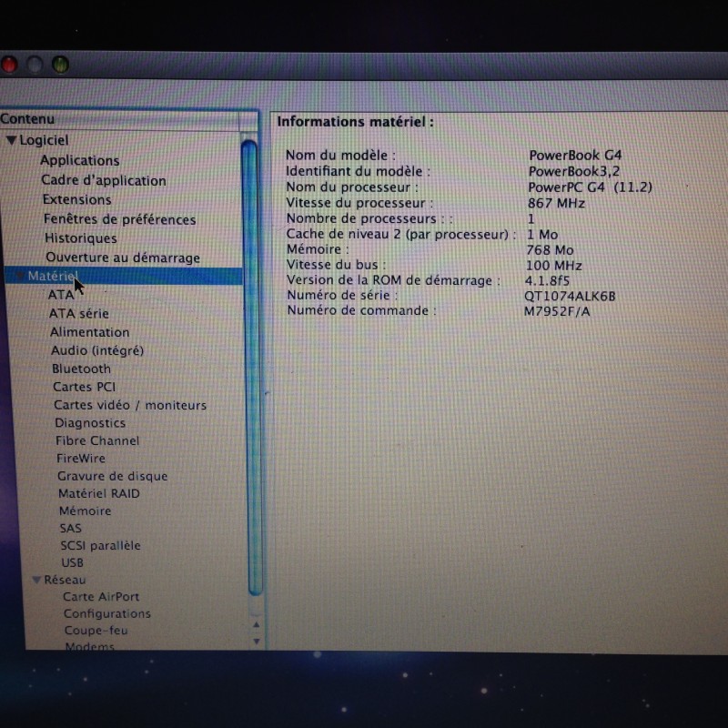728x728 pixels.
Task: Click the Nom du modèle label
Action: click(x=340, y=155)
